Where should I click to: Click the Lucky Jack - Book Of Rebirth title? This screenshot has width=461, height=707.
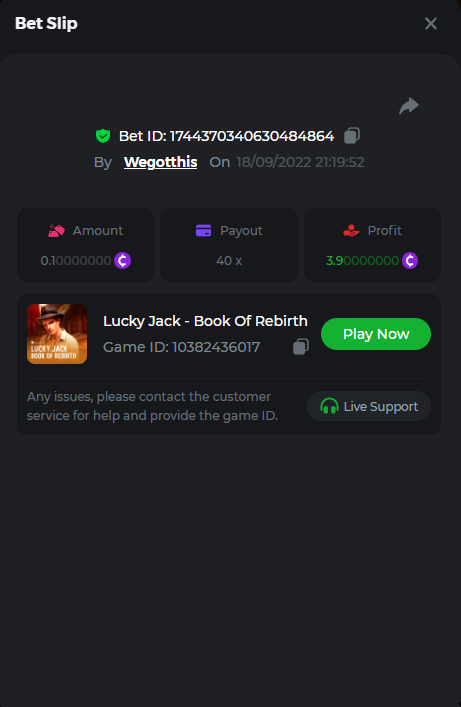pos(205,321)
